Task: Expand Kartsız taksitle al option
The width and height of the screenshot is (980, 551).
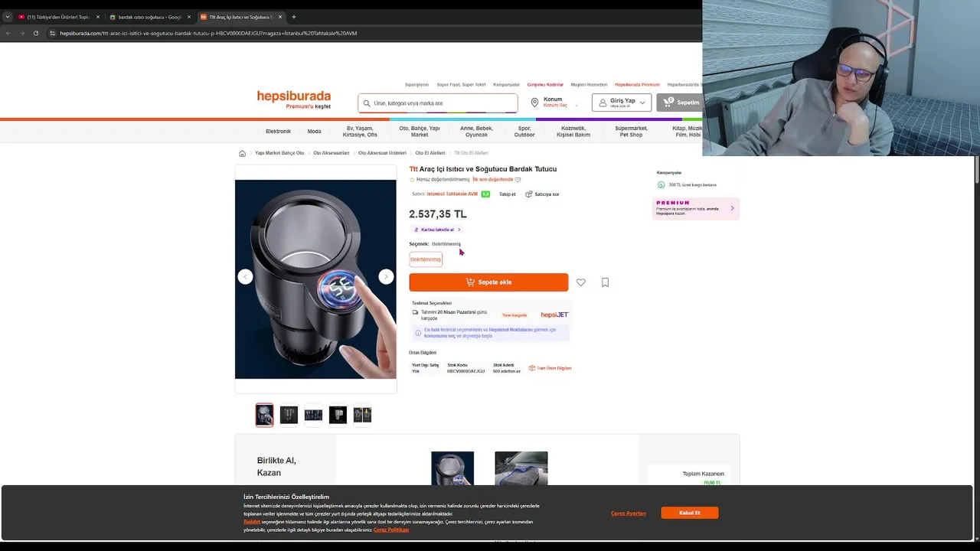Action: [437, 230]
